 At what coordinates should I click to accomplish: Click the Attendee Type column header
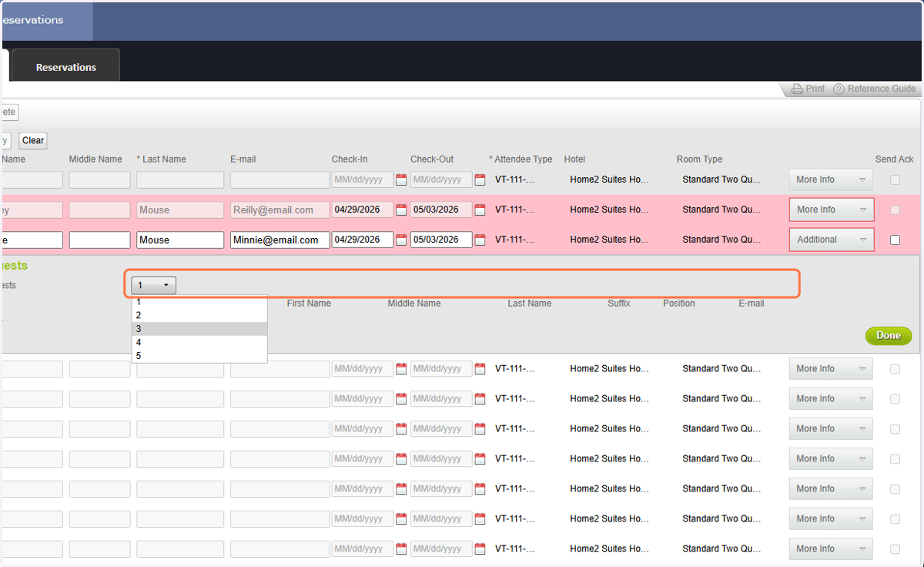521,159
